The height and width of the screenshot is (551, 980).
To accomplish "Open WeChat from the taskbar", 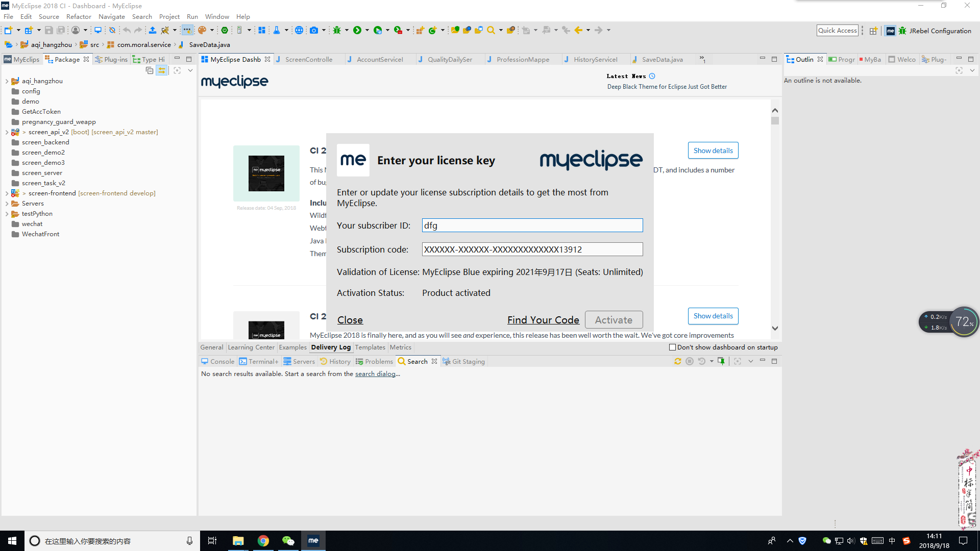I will [288, 541].
